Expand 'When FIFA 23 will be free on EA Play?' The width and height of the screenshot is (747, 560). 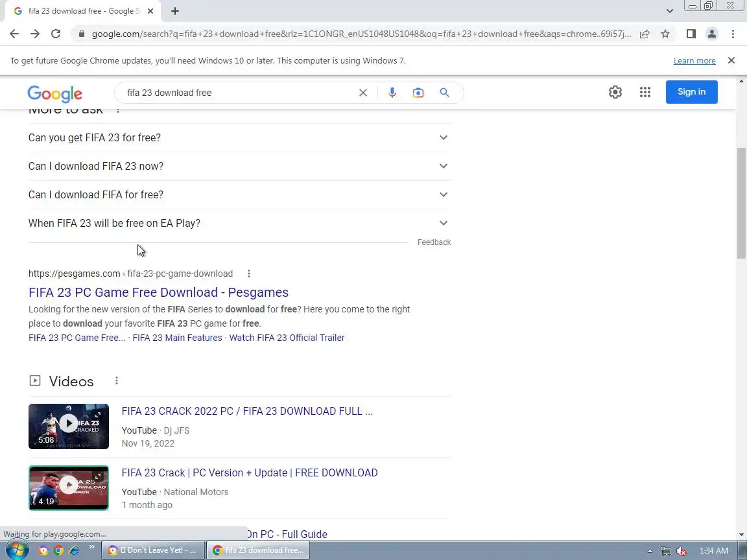tap(240, 224)
